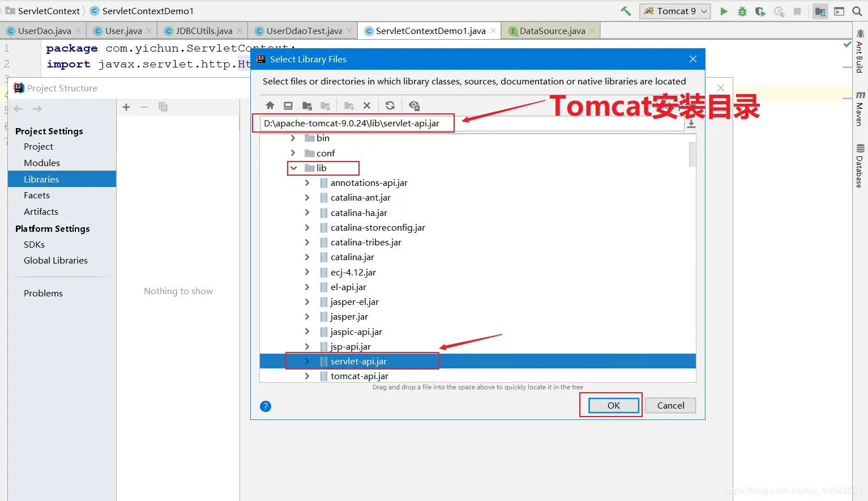Run with Coverage icon in main toolbar
Screen dimensions: 868x501
coord(760,11)
